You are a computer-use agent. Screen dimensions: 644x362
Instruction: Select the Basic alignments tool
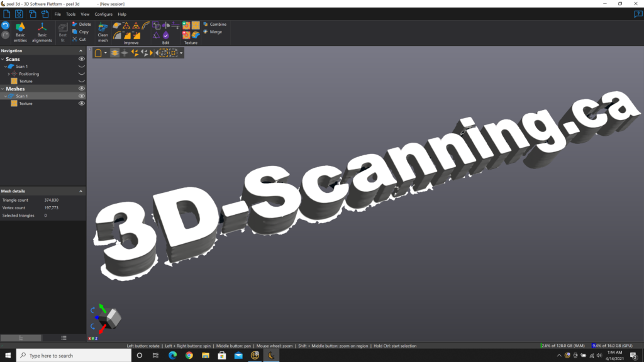42,30
